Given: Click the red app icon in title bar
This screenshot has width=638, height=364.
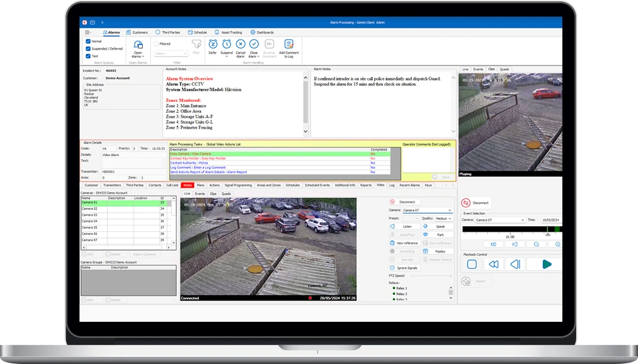Looking at the screenshot, I should click(x=84, y=23).
